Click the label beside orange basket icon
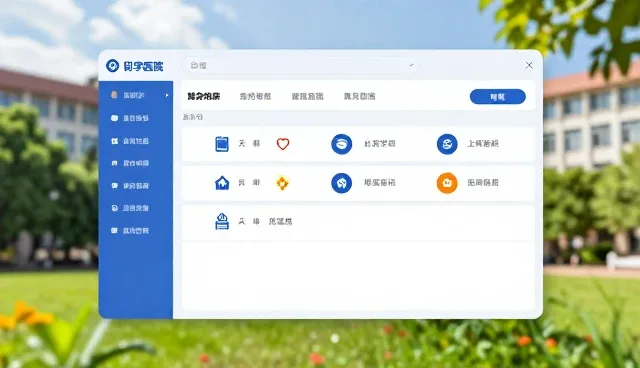This screenshot has width=640, height=368. click(483, 183)
